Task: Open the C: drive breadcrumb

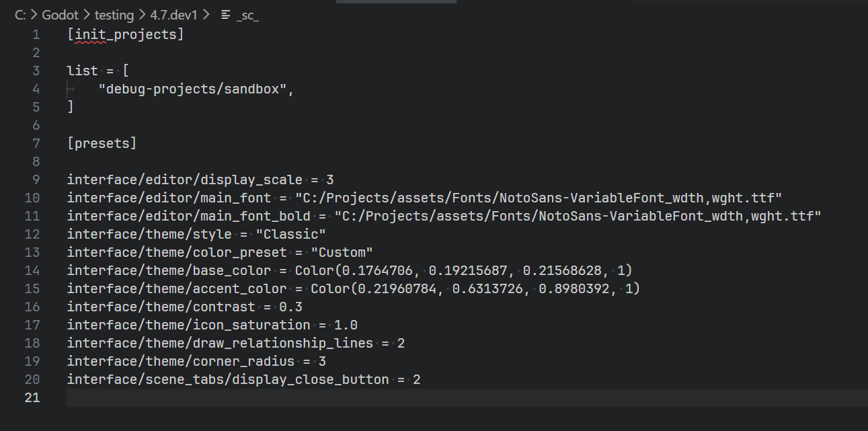Action: 20,15
